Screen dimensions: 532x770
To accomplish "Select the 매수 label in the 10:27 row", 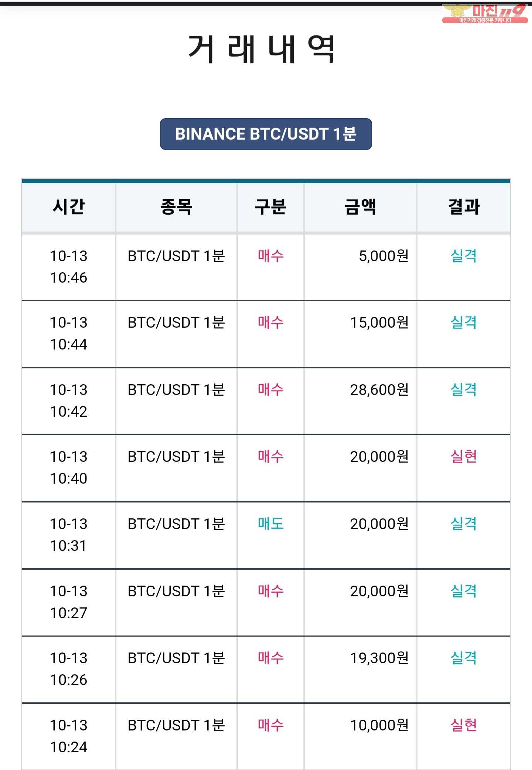I will (271, 591).
